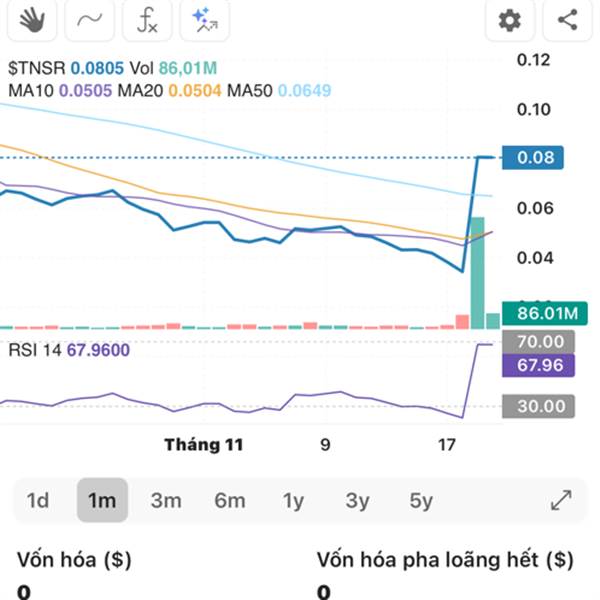Open the fx indicators menu
Viewport: 600px width, 600px height.
(x=147, y=19)
